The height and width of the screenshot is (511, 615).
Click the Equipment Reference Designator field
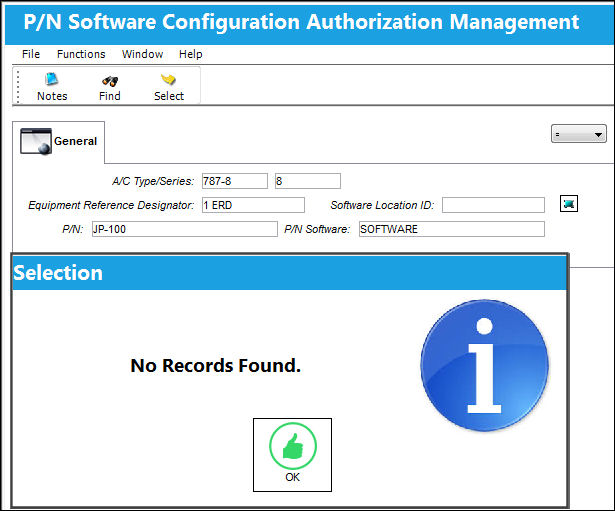[x=253, y=205]
